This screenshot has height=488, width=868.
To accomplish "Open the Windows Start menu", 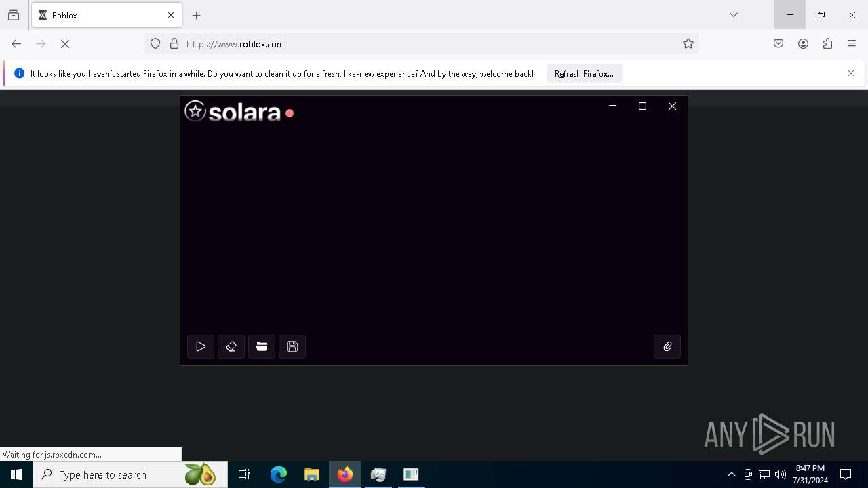I will click(16, 474).
